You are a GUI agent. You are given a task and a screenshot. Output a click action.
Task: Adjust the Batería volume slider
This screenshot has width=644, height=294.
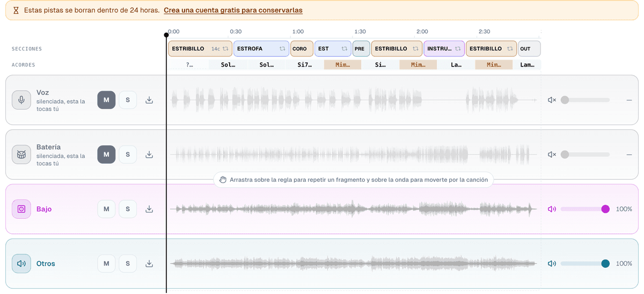[x=585, y=155]
